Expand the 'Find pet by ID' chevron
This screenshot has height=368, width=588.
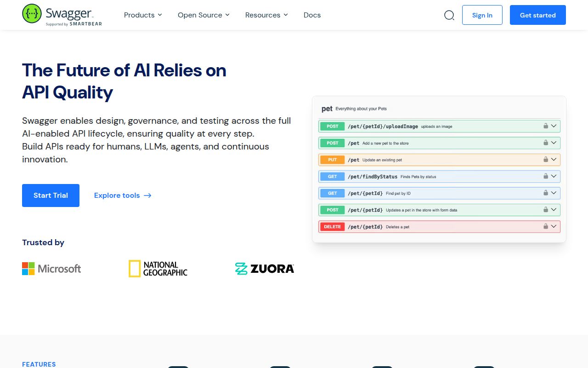[554, 193]
